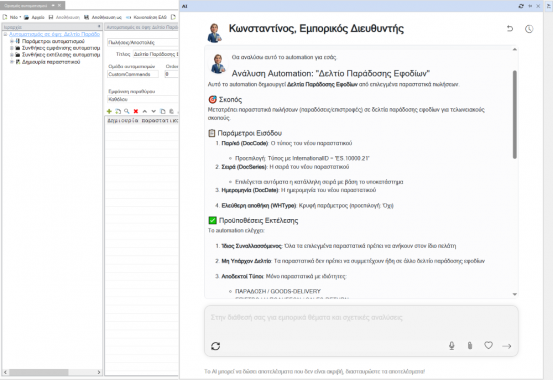This screenshot has width=553, height=380.
Task: Click the chat vertical scrollbar thumb
Action: [515, 114]
